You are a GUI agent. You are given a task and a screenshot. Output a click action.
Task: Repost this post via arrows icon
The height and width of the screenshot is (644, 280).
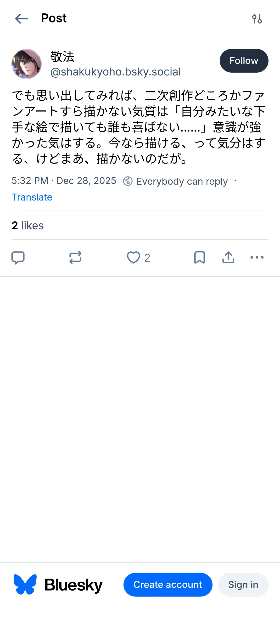coord(75,258)
